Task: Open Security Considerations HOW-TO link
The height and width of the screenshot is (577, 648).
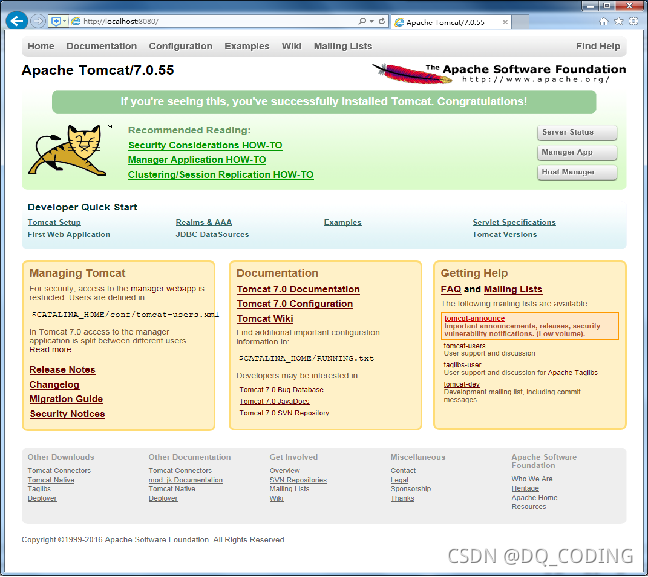Action: tap(205, 145)
